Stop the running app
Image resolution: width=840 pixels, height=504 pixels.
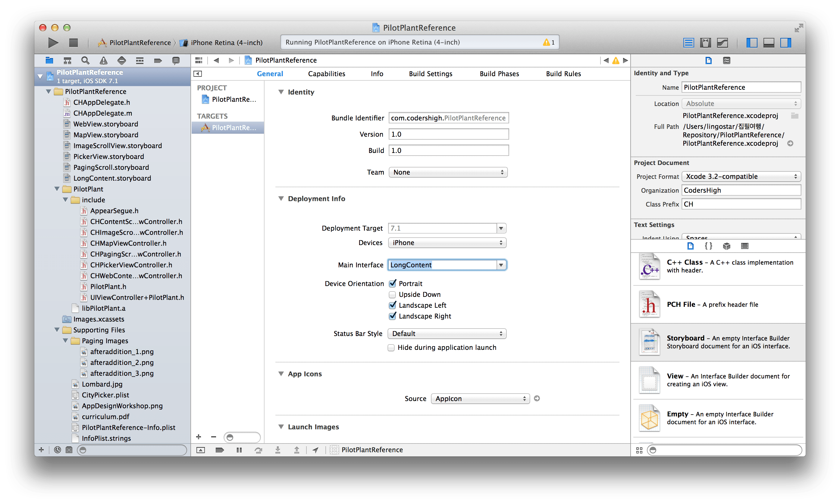pyautogui.click(x=74, y=42)
